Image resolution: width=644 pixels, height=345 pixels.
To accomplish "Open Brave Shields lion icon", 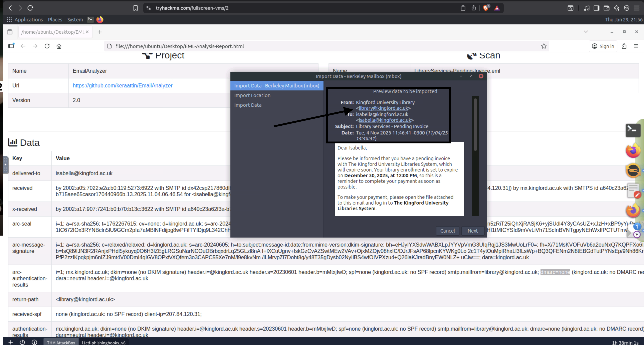I will coord(486,8).
